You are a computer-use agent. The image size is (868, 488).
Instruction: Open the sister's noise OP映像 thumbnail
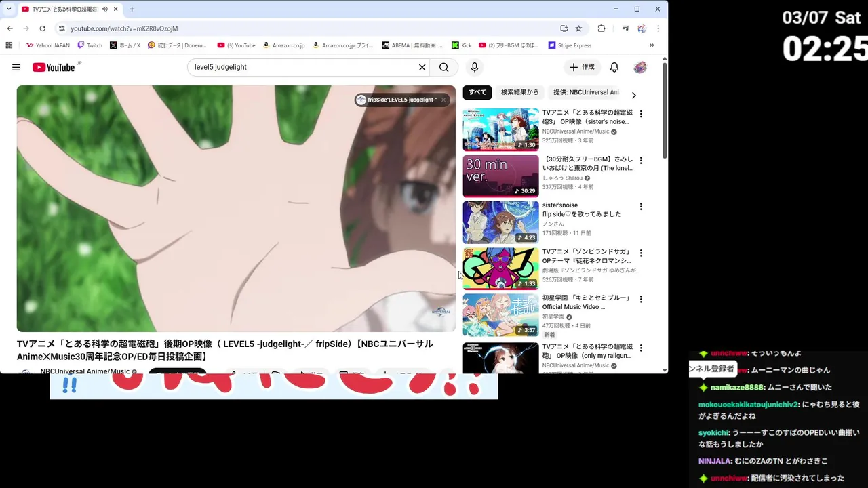(501, 129)
